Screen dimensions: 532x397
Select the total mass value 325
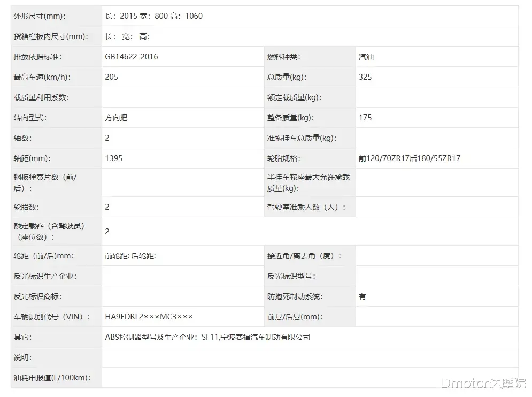click(x=365, y=77)
